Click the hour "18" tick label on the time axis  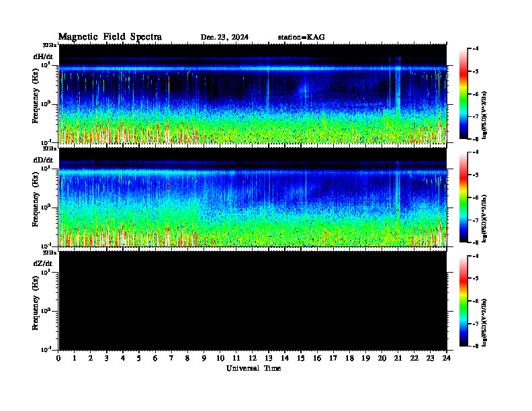click(x=349, y=358)
